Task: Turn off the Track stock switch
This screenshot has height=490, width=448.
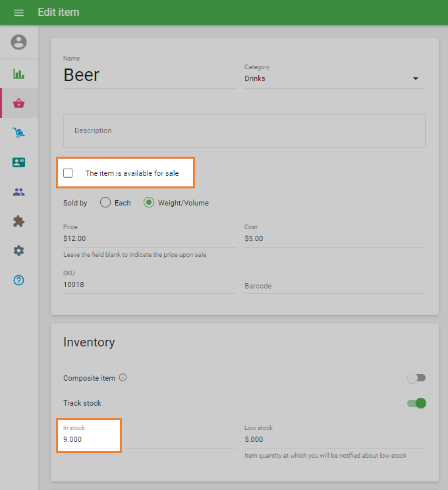Action: pyautogui.click(x=416, y=403)
